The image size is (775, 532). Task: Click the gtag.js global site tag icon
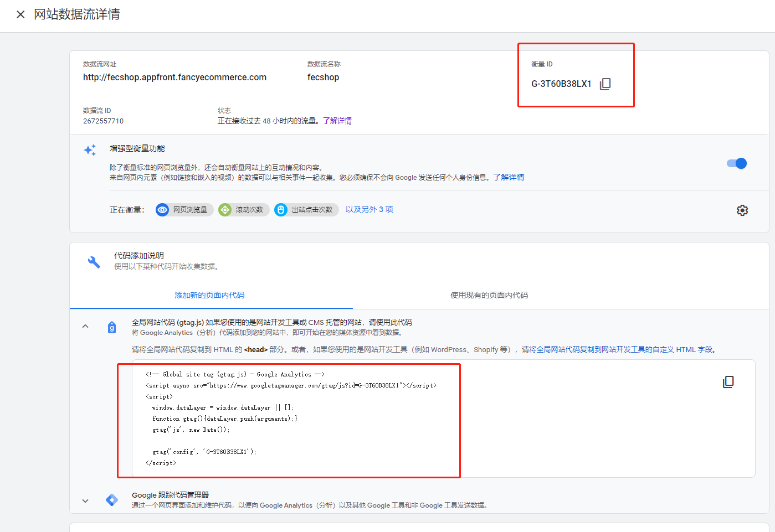point(112,327)
